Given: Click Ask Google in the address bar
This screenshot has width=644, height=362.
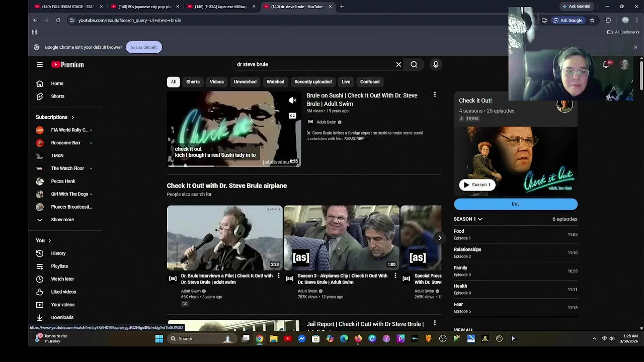Looking at the screenshot, I should (x=568, y=20).
